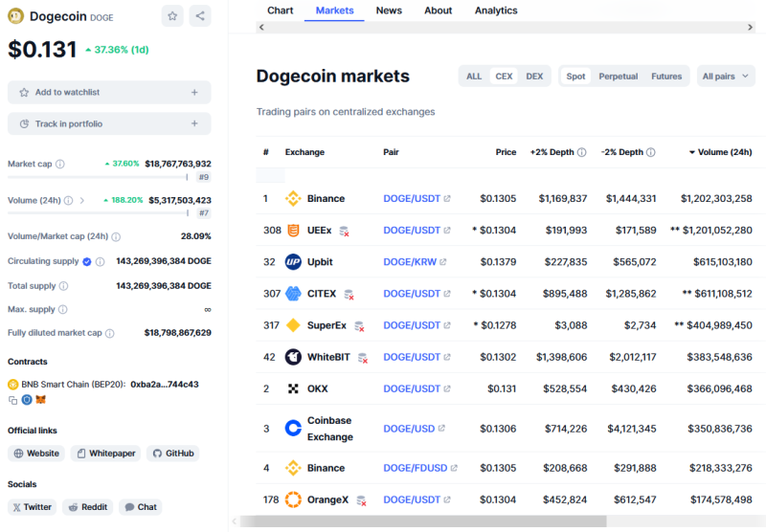Screen dimensions: 766x532
Task: Open the Whitepaper link
Action: [105, 454]
